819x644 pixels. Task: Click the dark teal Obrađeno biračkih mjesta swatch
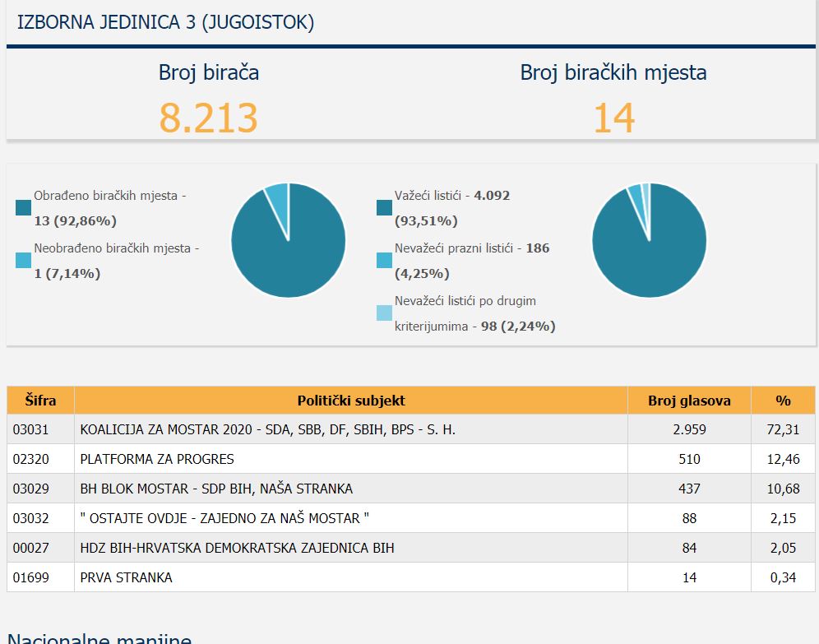tap(24, 207)
